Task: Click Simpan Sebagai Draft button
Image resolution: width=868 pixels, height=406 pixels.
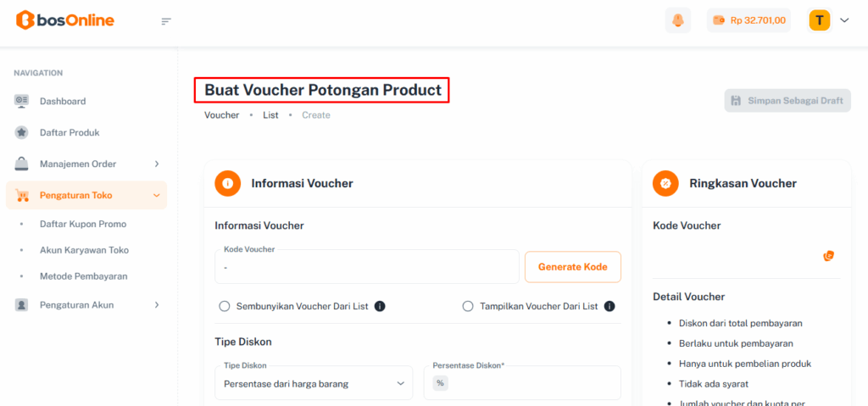Action: [x=787, y=101]
